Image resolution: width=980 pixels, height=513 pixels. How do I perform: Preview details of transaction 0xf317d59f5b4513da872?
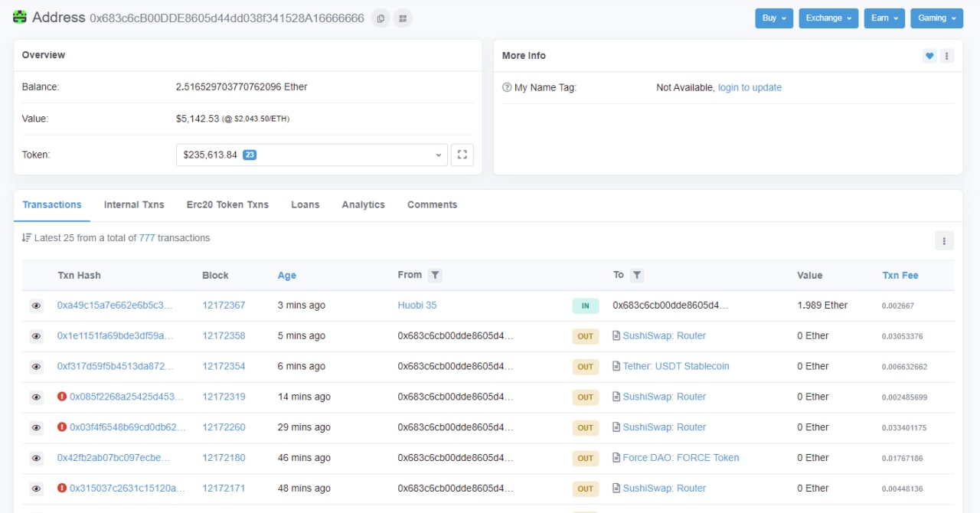point(36,367)
